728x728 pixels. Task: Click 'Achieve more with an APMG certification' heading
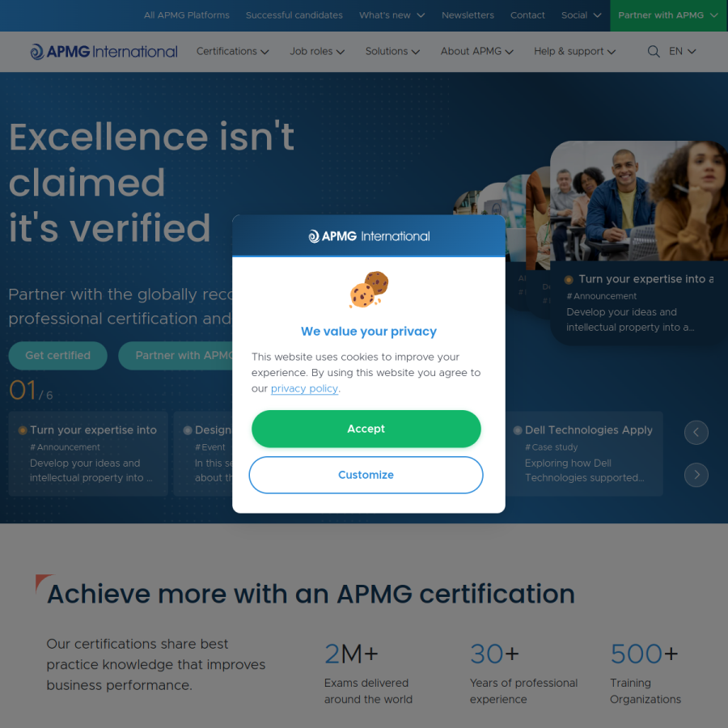pos(311,594)
